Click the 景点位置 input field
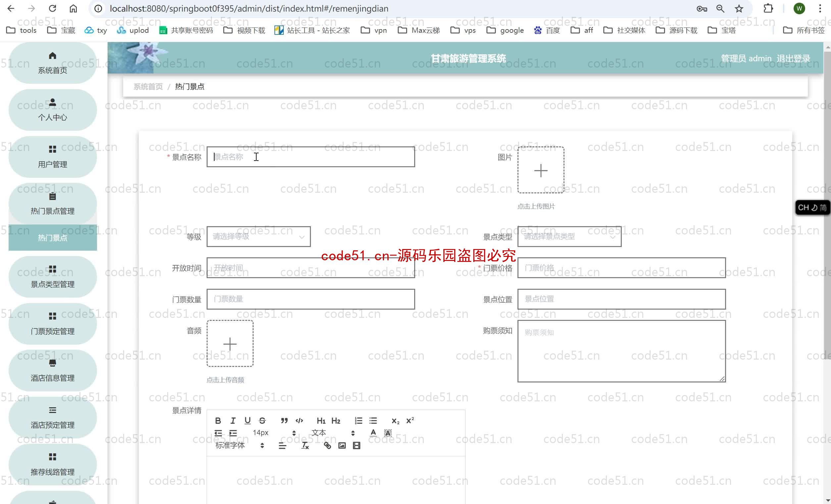 click(621, 299)
